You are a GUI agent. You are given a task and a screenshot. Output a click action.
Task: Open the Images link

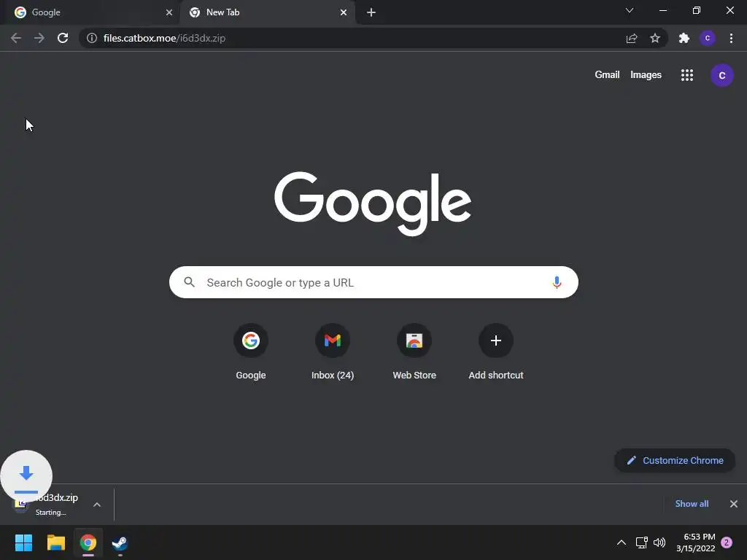646,75
